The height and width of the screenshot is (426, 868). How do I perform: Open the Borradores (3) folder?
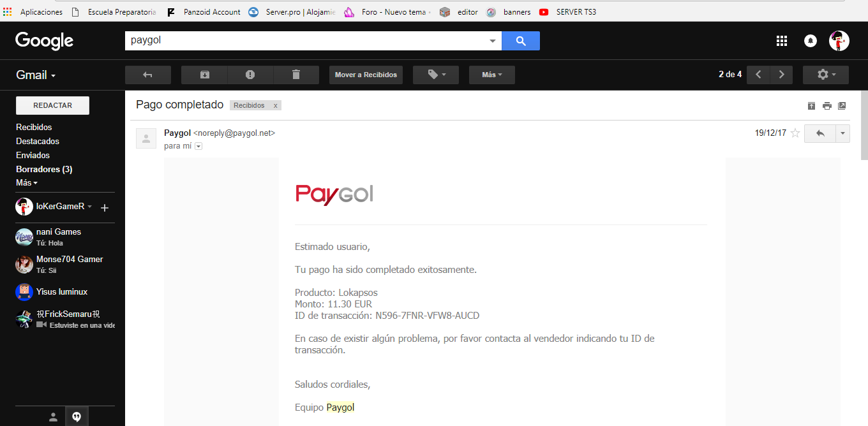pyautogui.click(x=43, y=169)
